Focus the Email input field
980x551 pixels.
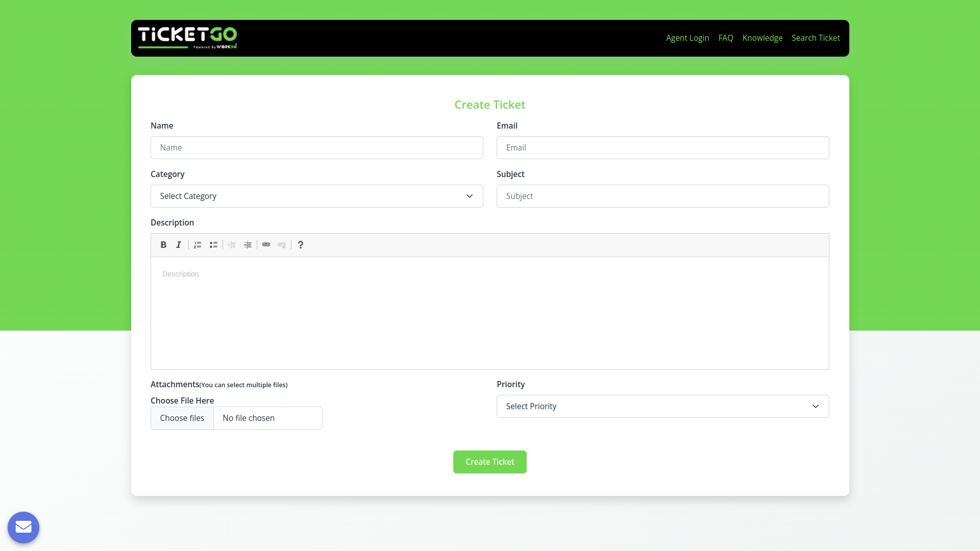pos(663,148)
